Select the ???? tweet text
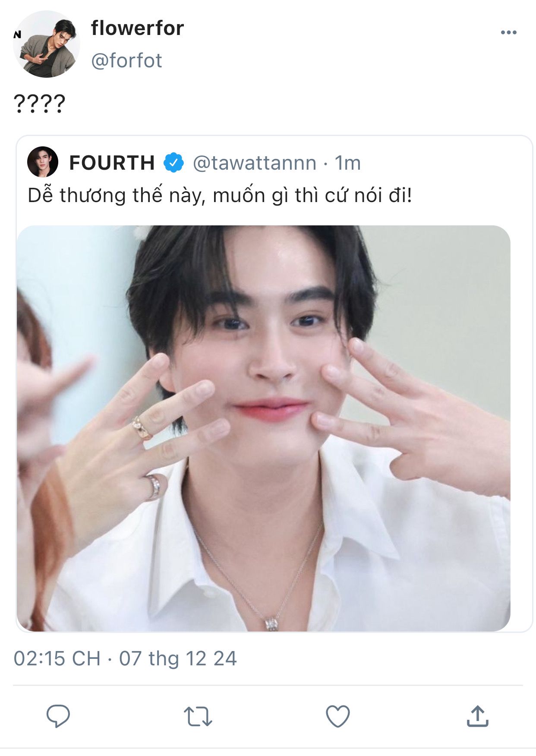Screen dimensions: 536x756 (39, 104)
